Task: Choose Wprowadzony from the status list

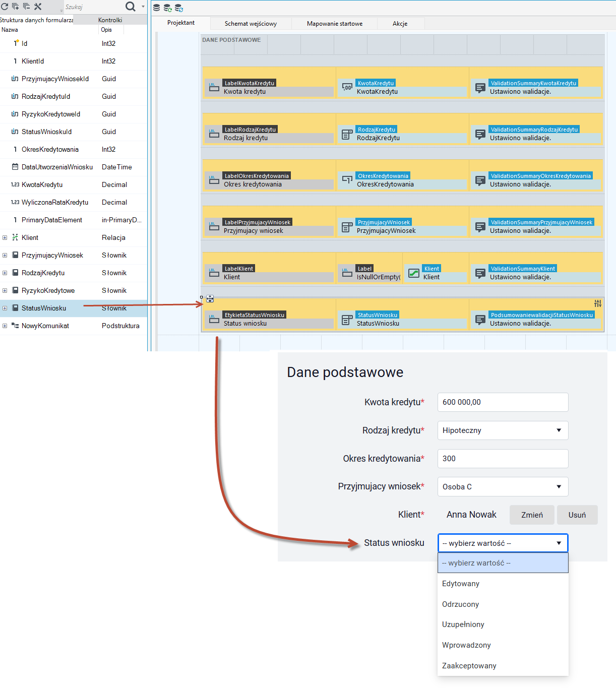Action: click(503, 645)
